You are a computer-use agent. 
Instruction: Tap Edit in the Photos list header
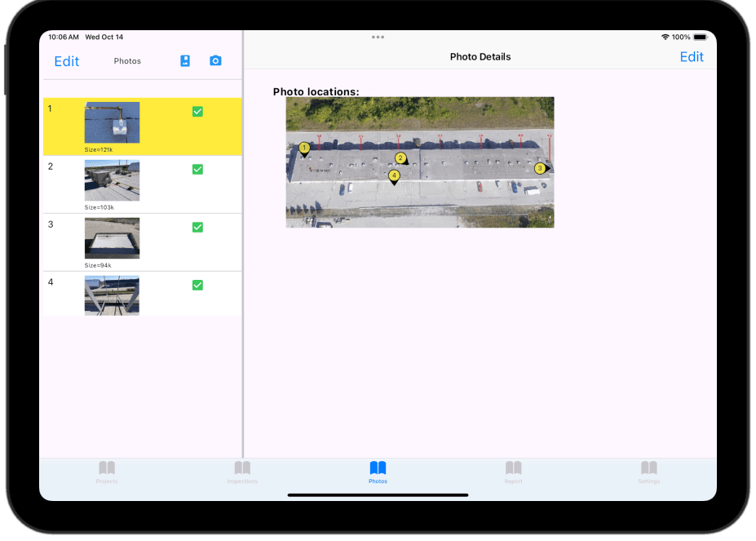67,61
